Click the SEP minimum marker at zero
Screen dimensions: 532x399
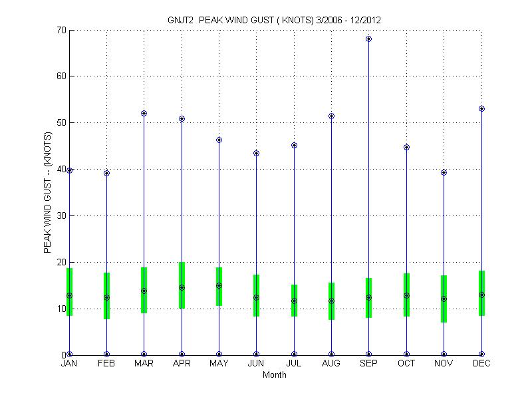click(x=369, y=354)
